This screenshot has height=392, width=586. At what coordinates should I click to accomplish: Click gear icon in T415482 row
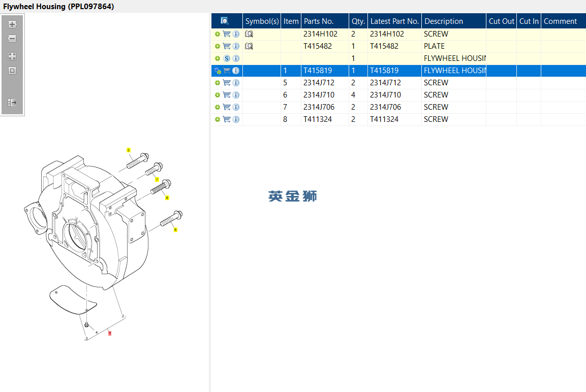(x=218, y=46)
